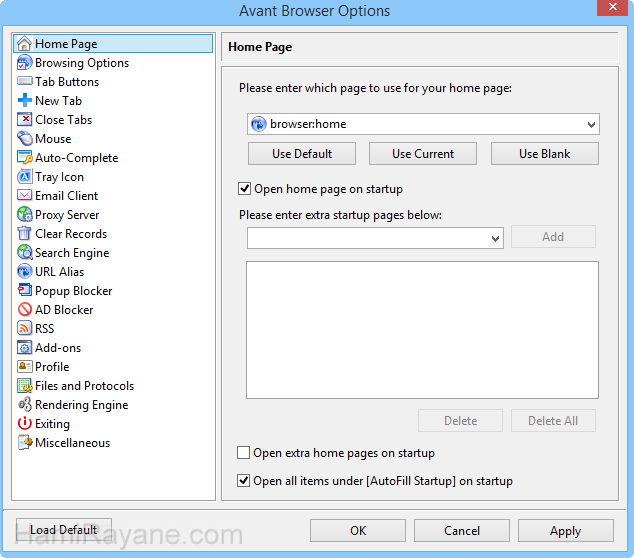Uncheck Open all items under AutoFill Startup
The height and width of the screenshot is (558, 634).
point(245,481)
